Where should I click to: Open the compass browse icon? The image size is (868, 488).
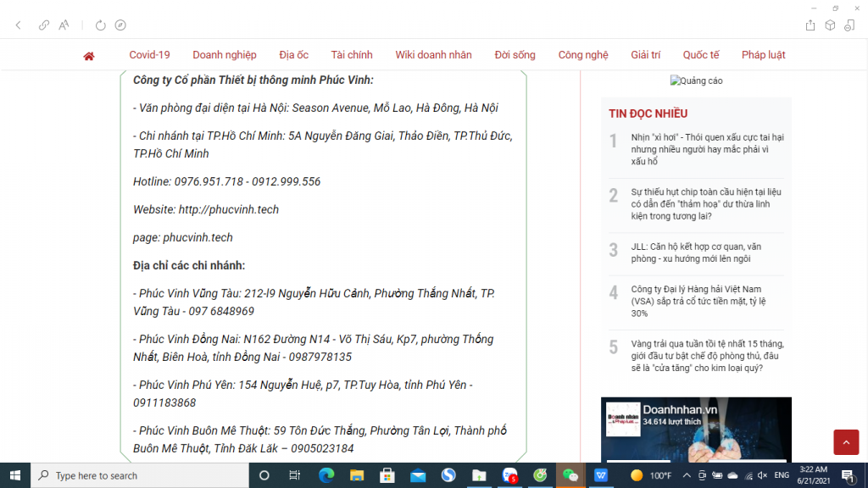120,25
